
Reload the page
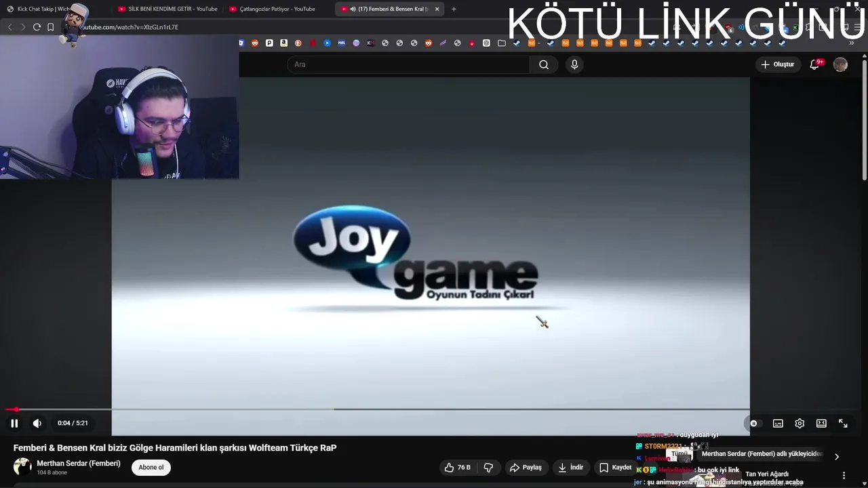pos(37,27)
